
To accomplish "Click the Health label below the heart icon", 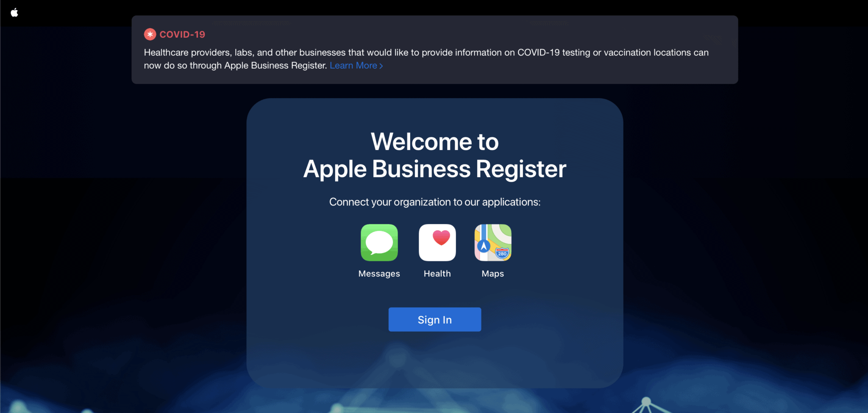I will click(x=437, y=273).
